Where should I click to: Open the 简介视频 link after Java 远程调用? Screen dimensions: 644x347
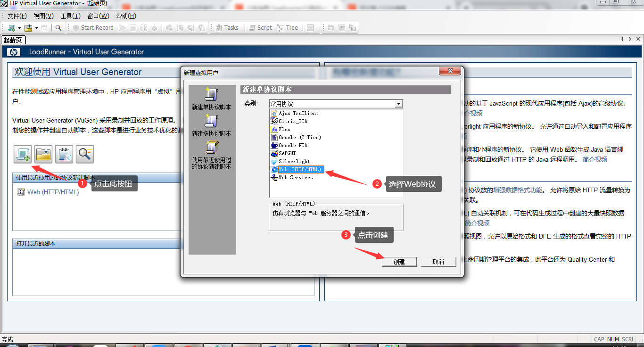click(x=595, y=159)
